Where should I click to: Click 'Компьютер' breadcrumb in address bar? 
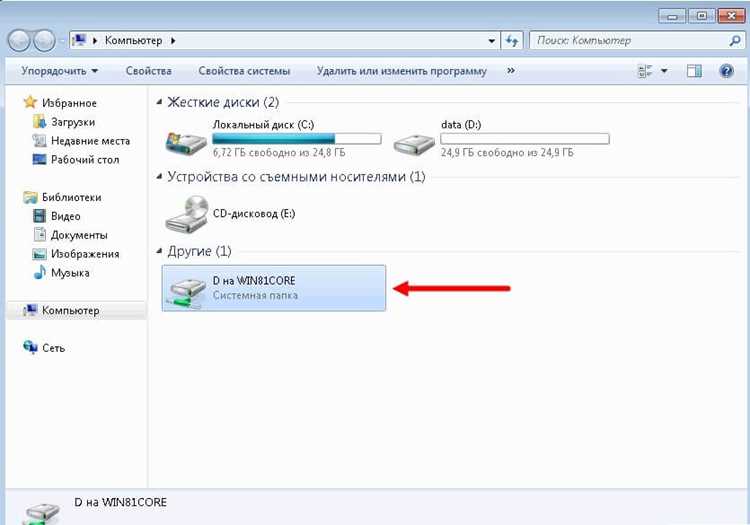pyautogui.click(x=133, y=41)
